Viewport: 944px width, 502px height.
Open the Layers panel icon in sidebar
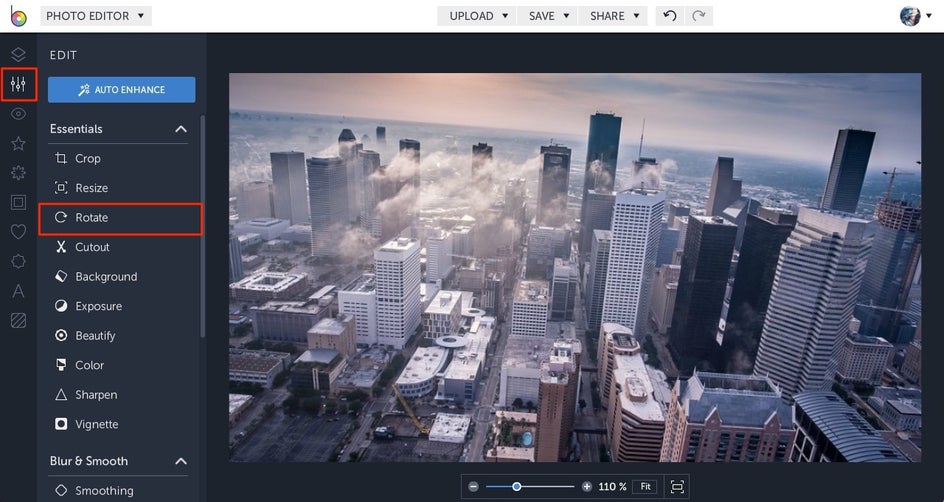click(x=18, y=54)
